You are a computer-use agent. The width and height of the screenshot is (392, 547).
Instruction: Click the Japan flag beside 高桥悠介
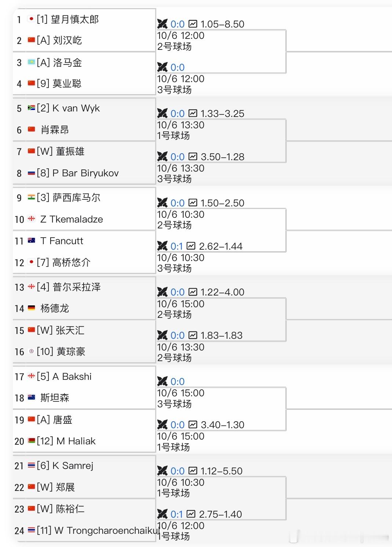pos(32,262)
